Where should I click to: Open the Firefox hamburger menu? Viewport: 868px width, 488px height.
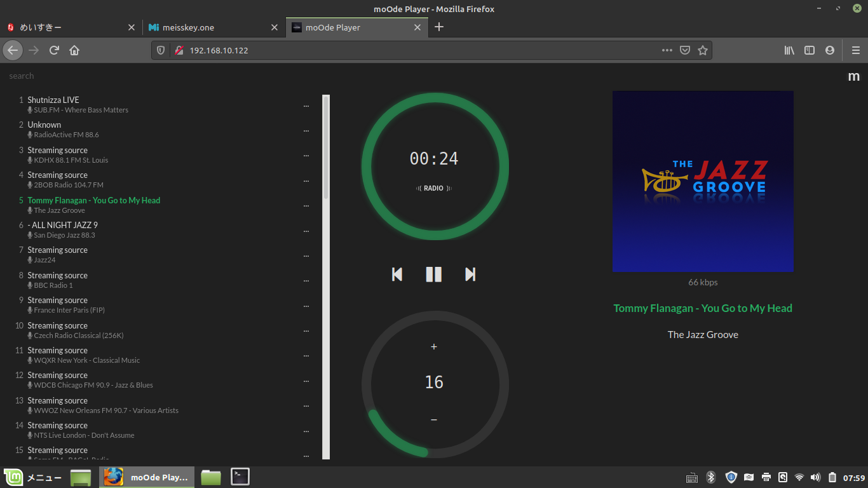855,50
